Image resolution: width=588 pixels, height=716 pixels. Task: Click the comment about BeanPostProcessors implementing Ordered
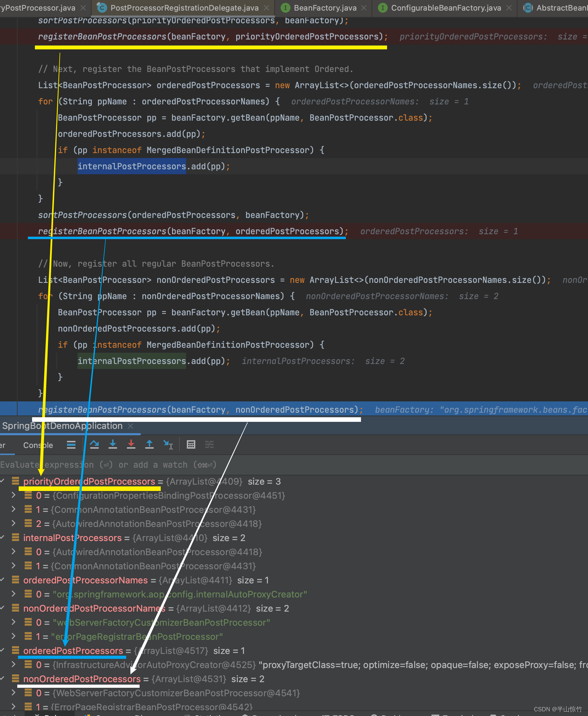pyautogui.click(x=196, y=69)
